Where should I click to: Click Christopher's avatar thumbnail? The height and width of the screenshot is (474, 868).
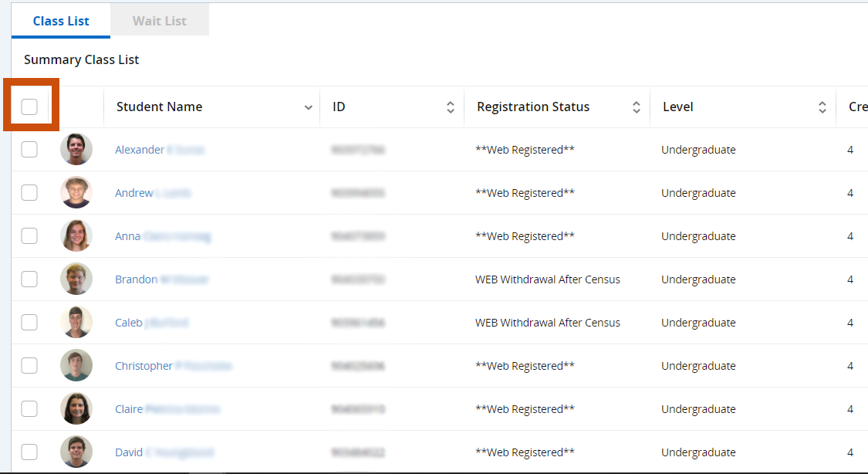(x=76, y=366)
